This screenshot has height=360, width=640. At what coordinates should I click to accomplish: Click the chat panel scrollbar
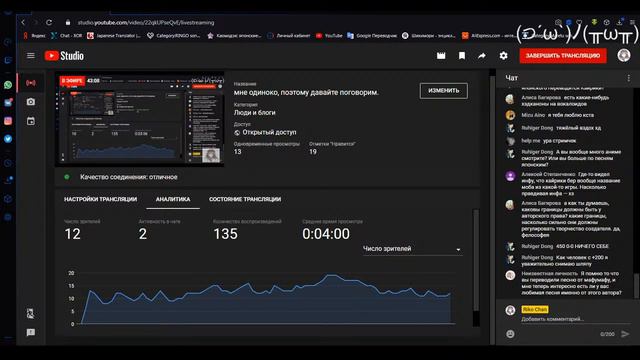click(636, 286)
